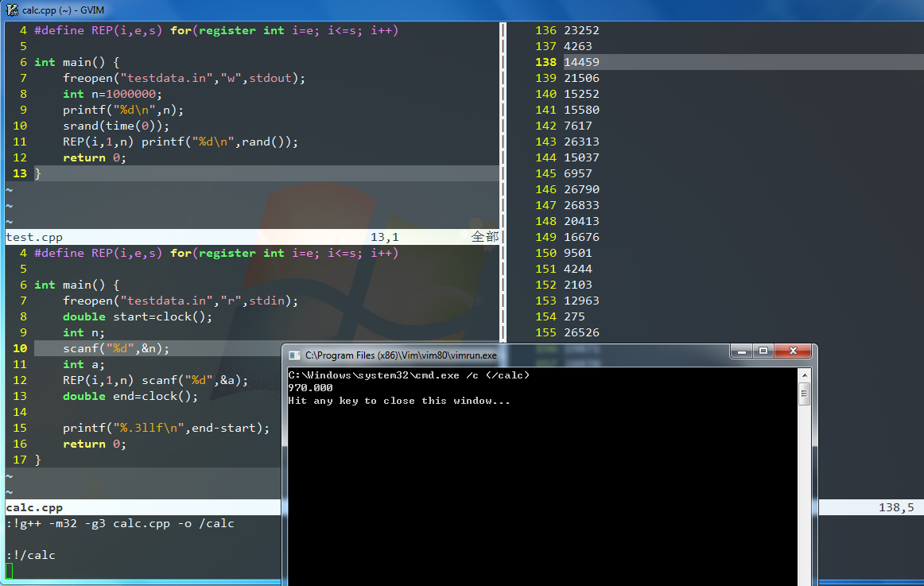The width and height of the screenshot is (924, 586).
Task: Click value 15252 on line 140
Action: click(581, 94)
